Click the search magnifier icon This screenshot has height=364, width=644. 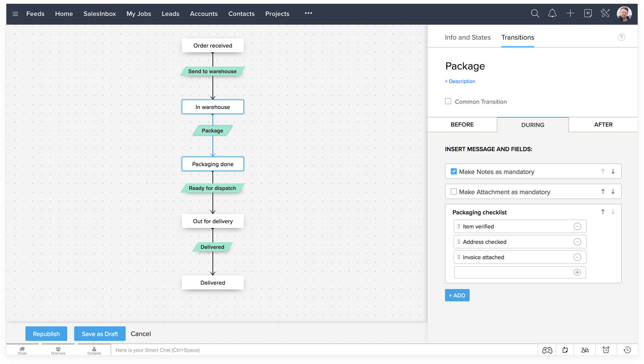click(x=535, y=13)
